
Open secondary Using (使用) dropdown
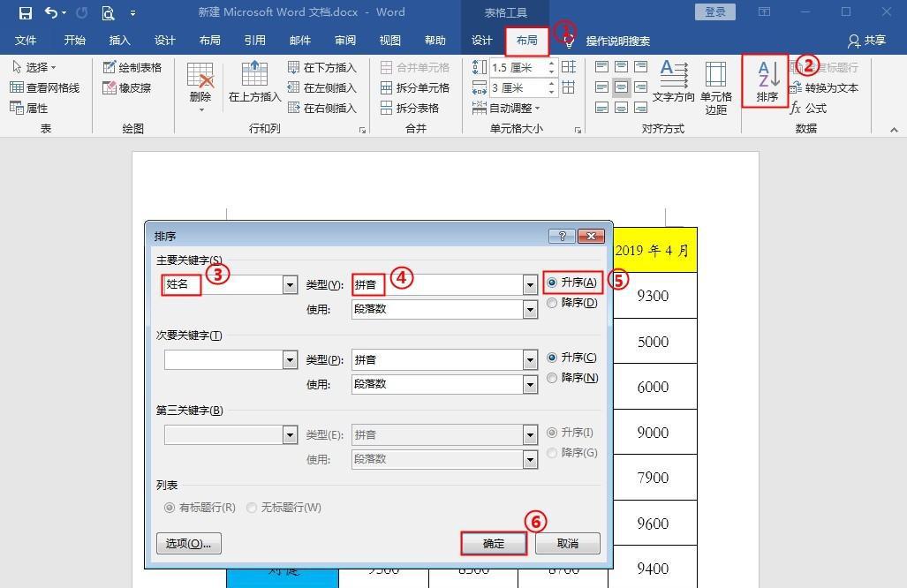pyautogui.click(x=530, y=384)
